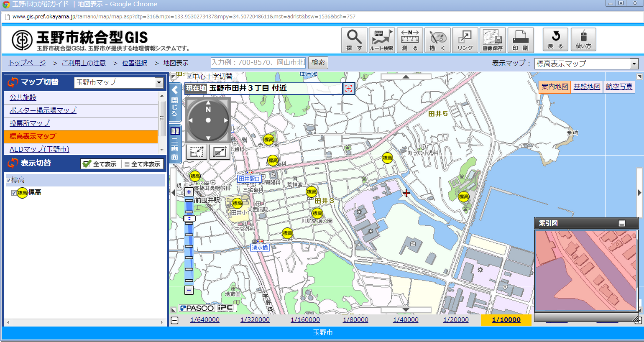Set scale to 1/20000
The image size is (644, 342).
[x=456, y=320]
